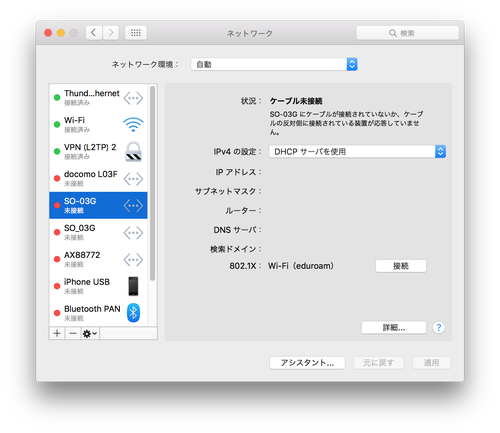The image size is (500, 433).
Task: Add a new network service with plus
Action: coord(57,333)
